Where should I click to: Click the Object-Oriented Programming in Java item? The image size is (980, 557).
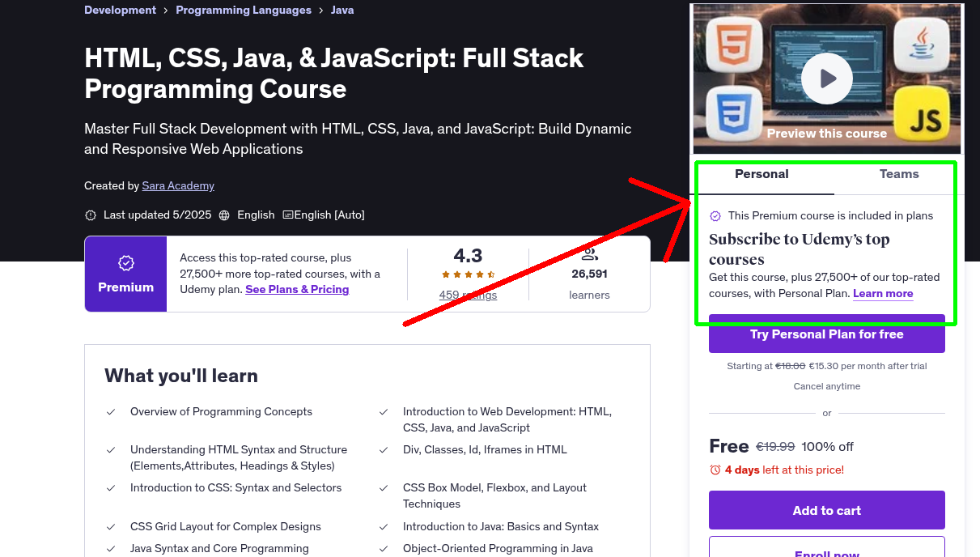tap(498, 548)
